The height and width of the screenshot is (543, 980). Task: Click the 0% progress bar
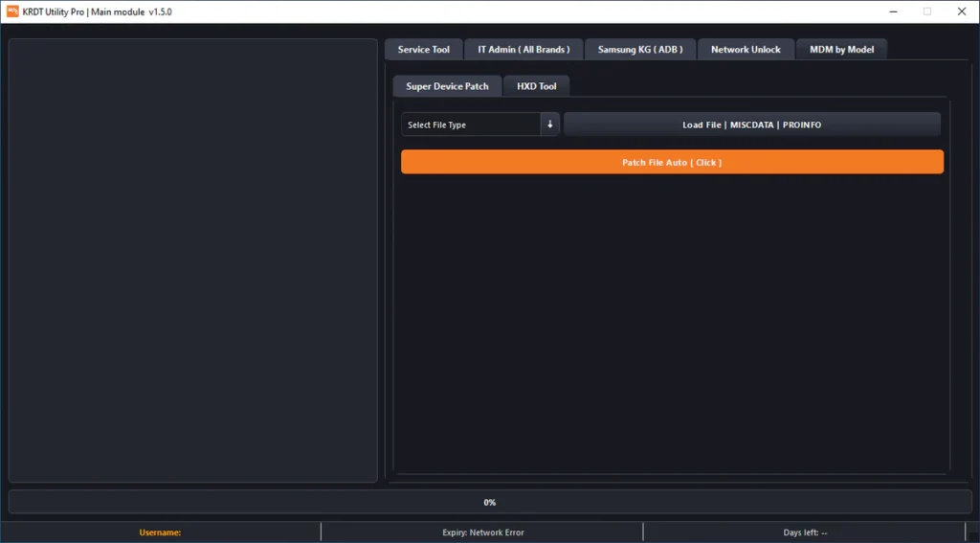(489, 502)
